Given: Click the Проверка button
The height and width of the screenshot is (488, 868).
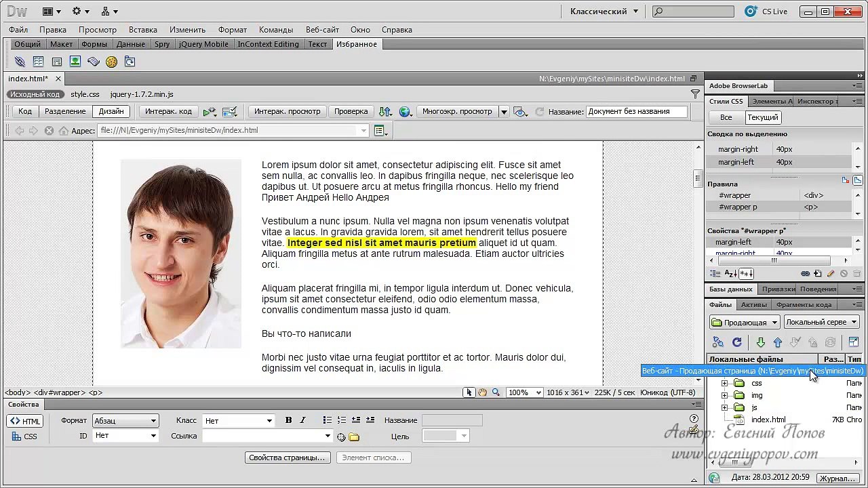Looking at the screenshot, I should pos(351,111).
